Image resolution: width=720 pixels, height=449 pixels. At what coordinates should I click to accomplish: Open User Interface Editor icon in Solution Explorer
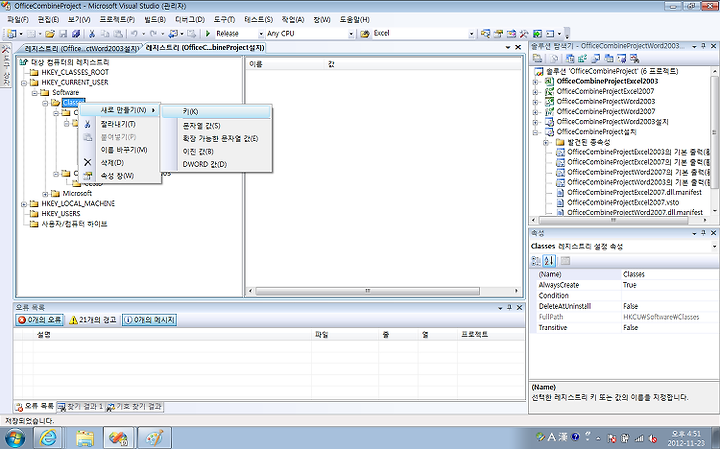[x=609, y=58]
